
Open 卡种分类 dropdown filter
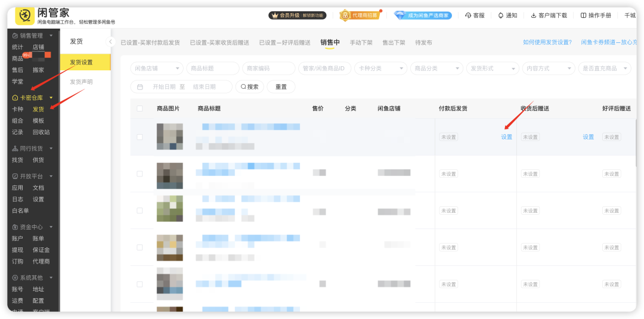pyautogui.click(x=380, y=68)
